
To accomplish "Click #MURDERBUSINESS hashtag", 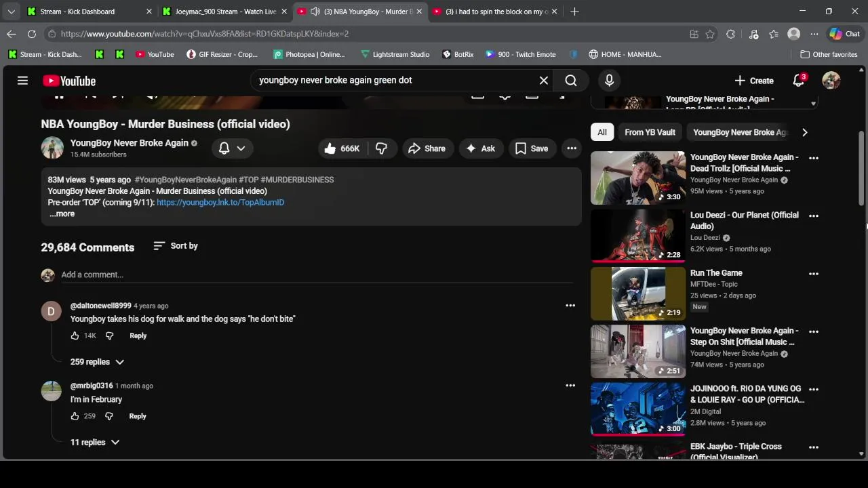I will click(297, 180).
